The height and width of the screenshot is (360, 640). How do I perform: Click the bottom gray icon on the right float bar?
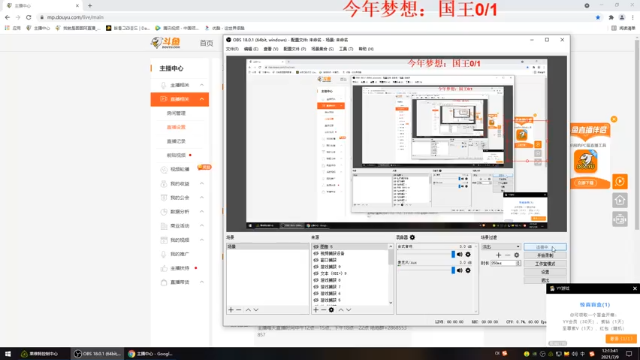click(x=620, y=219)
